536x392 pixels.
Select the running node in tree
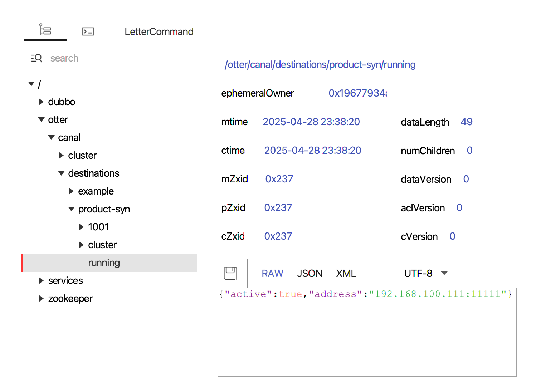pos(104,263)
